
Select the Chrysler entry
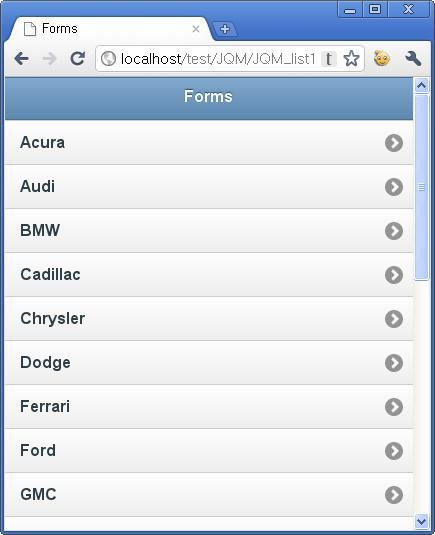209,319
